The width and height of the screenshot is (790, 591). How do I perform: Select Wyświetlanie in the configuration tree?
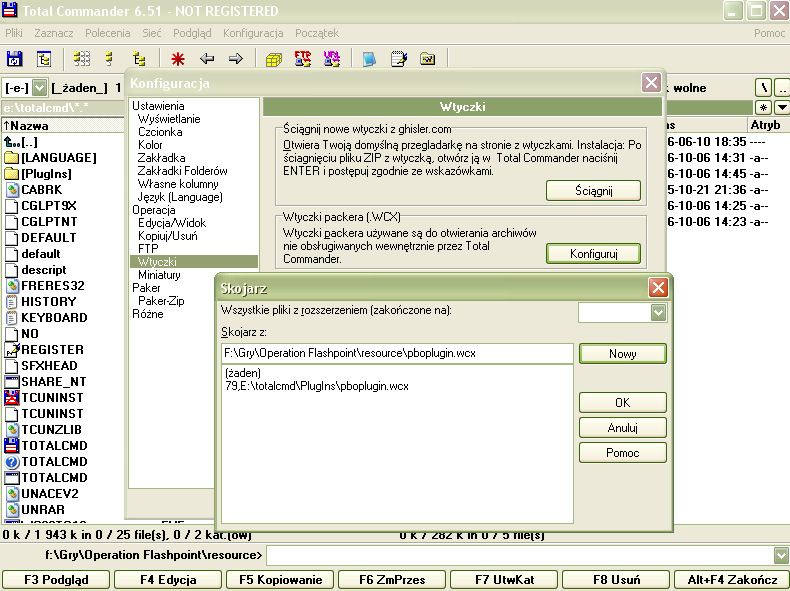169,119
